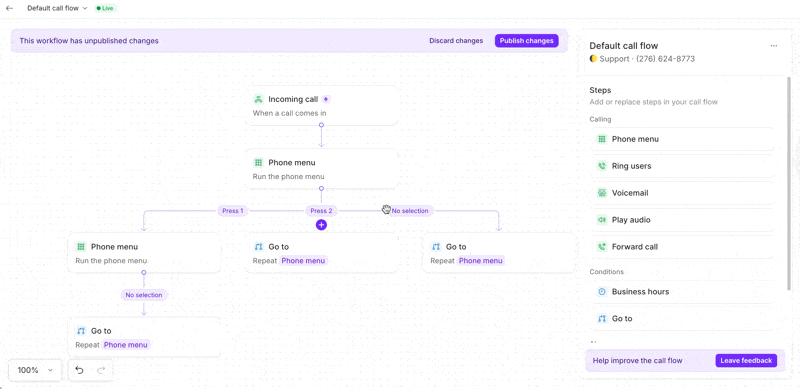Click the Play audio speaker icon

pos(602,220)
